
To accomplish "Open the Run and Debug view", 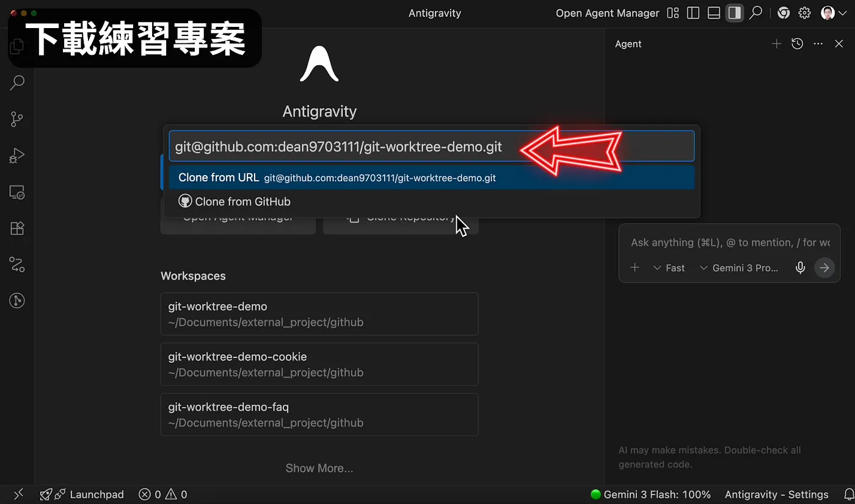I will (17, 156).
